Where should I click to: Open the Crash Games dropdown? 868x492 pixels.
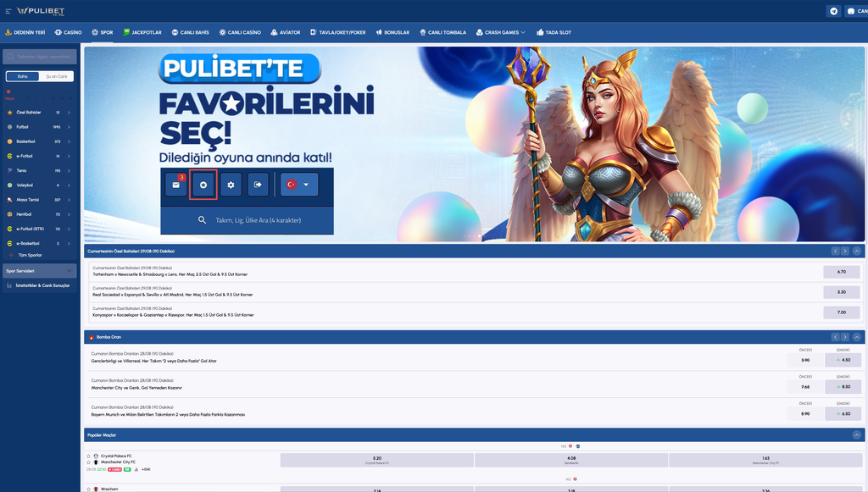point(501,33)
